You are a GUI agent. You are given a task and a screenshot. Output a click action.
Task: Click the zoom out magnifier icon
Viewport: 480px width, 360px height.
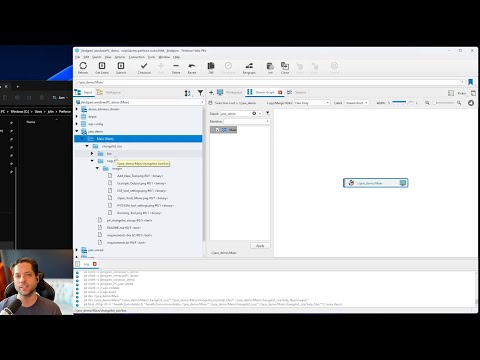427,103
